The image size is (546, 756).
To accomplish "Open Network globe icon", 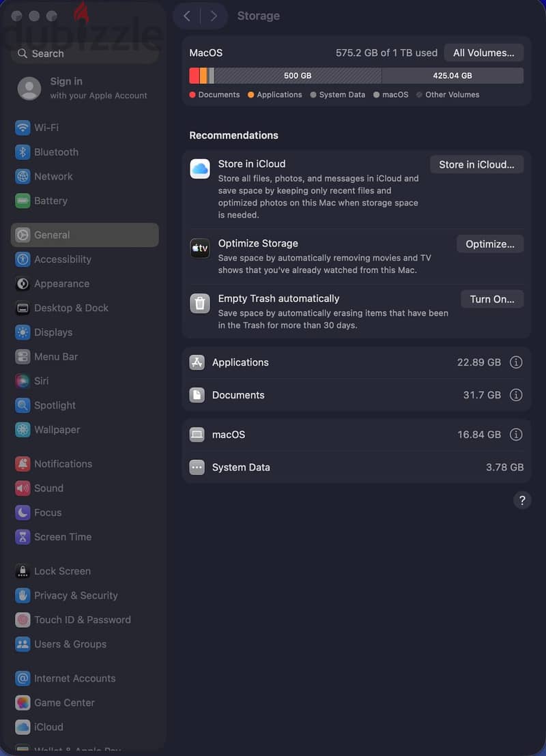I will [x=23, y=177].
